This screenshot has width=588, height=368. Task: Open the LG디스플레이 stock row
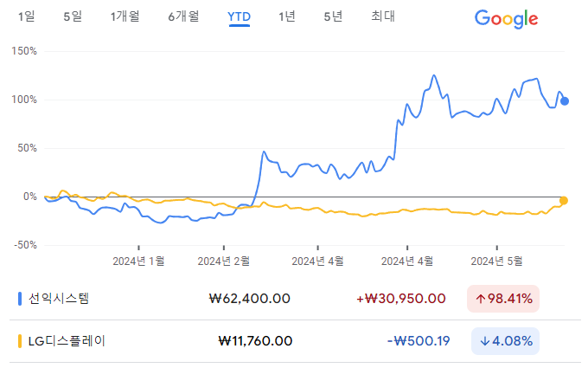295,341
